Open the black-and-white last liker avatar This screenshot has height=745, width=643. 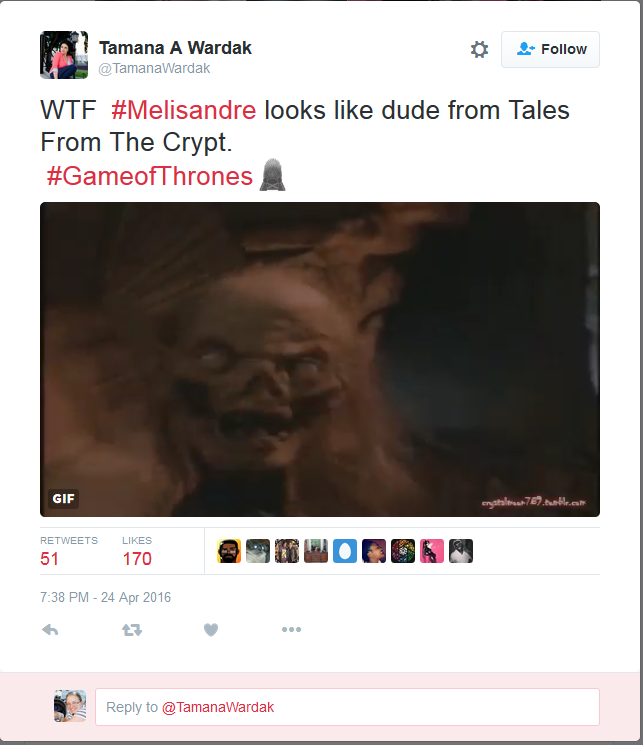[461, 551]
